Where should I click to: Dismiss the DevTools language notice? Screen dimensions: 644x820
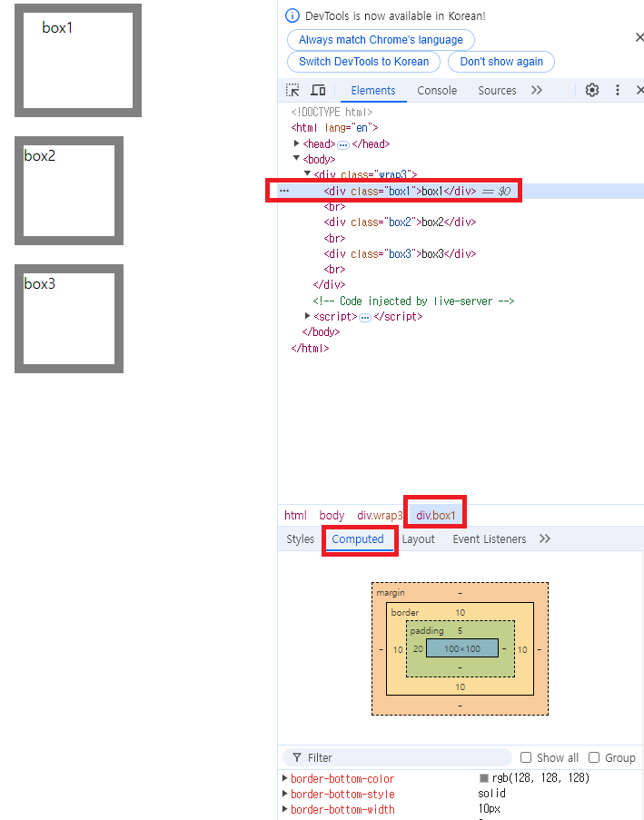(639, 37)
